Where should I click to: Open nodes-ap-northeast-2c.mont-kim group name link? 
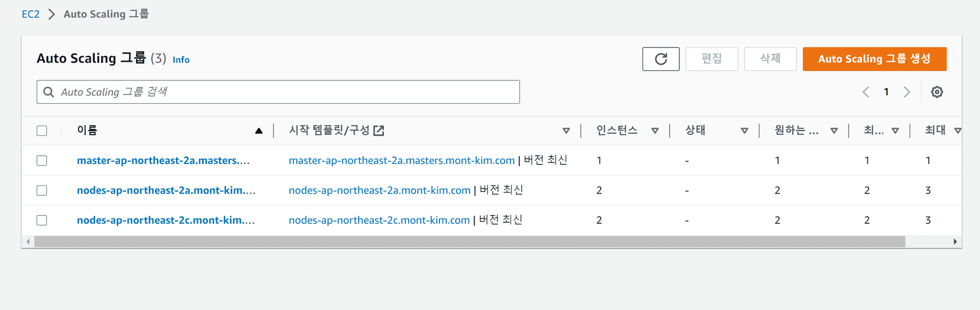pos(166,220)
